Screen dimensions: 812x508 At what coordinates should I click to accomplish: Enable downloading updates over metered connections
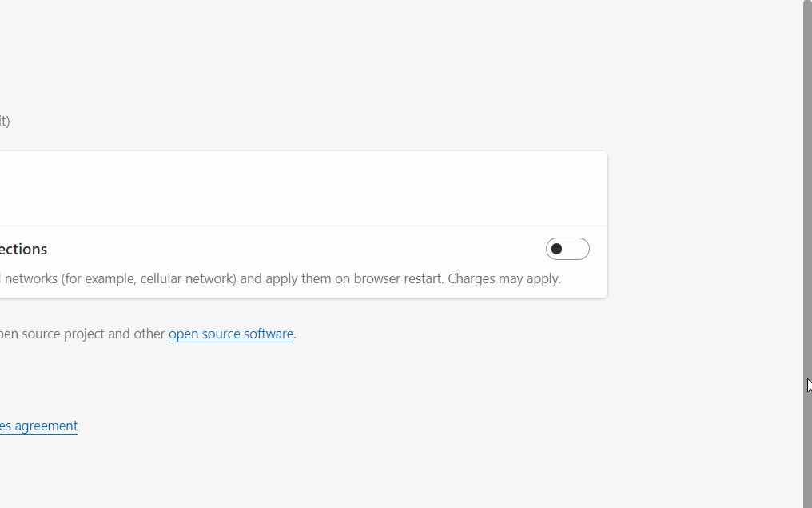pos(567,249)
